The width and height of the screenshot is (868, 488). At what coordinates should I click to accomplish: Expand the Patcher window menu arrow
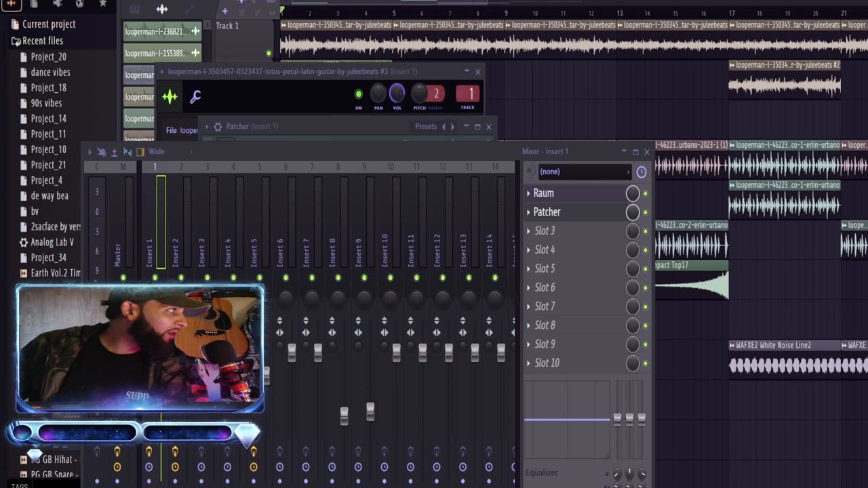(208, 127)
